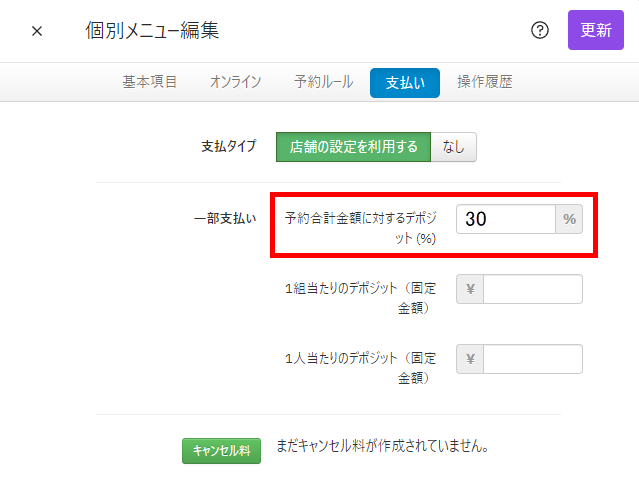Click the 1組当たりのデポジット(固定金額) label

coord(360,298)
